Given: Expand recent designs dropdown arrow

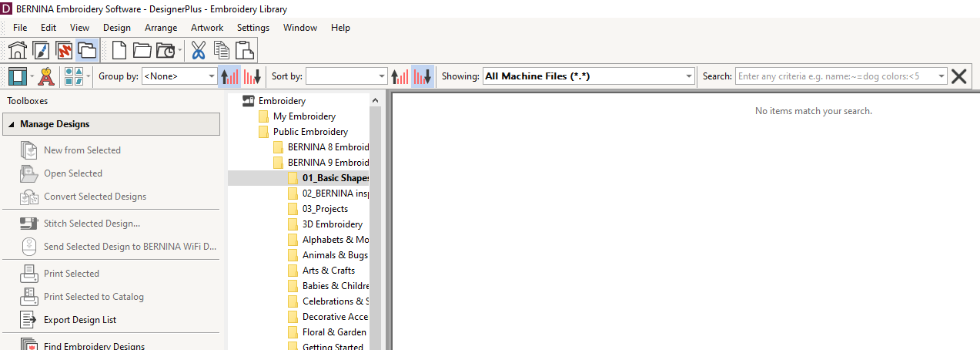Looking at the screenshot, I should tap(180, 52).
